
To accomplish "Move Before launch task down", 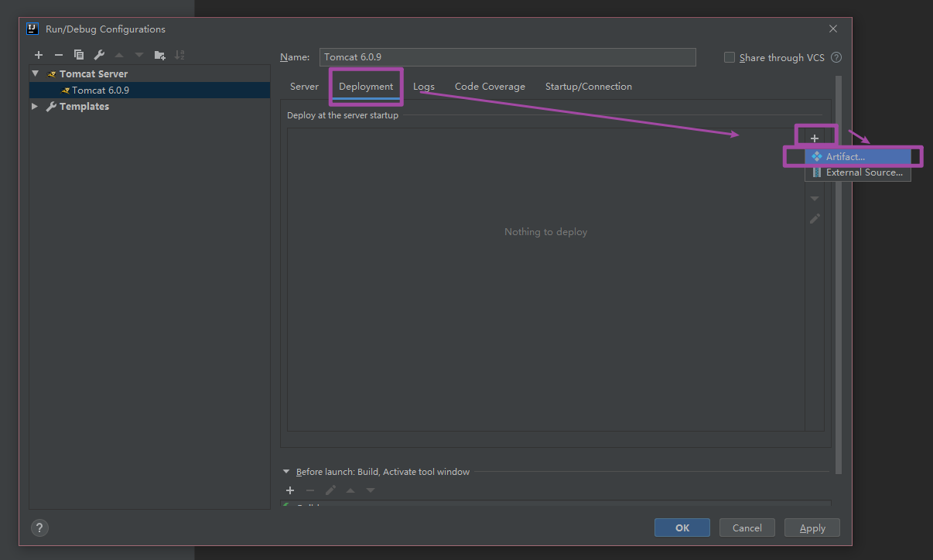I will [x=371, y=490].
